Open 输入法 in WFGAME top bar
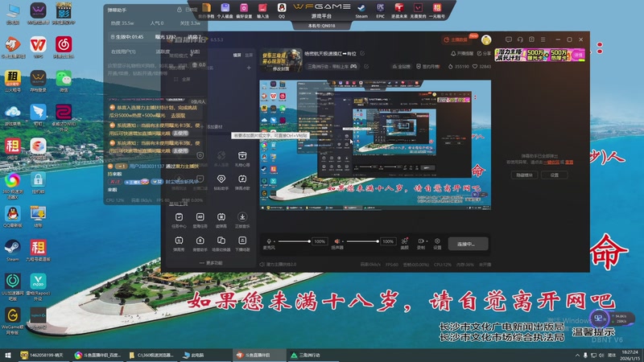The image size is (644, 362). click(x=262, y=10)
